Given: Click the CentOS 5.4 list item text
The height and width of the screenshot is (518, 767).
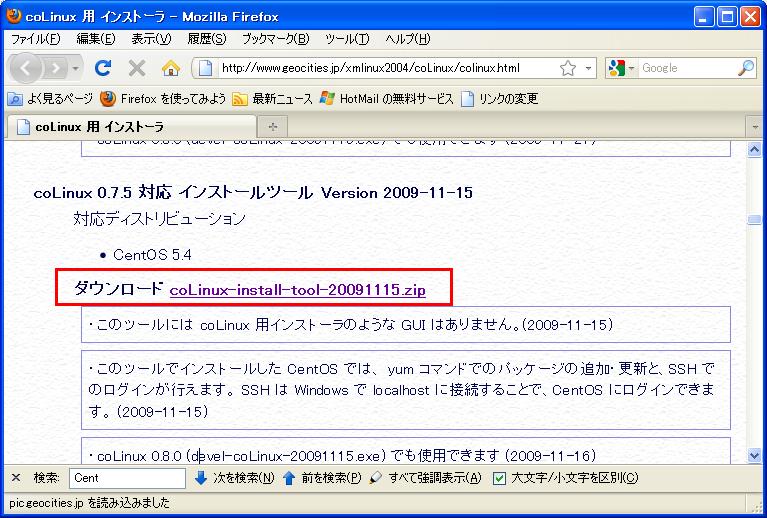Looking at the screenshot, I should pos(152,255).
